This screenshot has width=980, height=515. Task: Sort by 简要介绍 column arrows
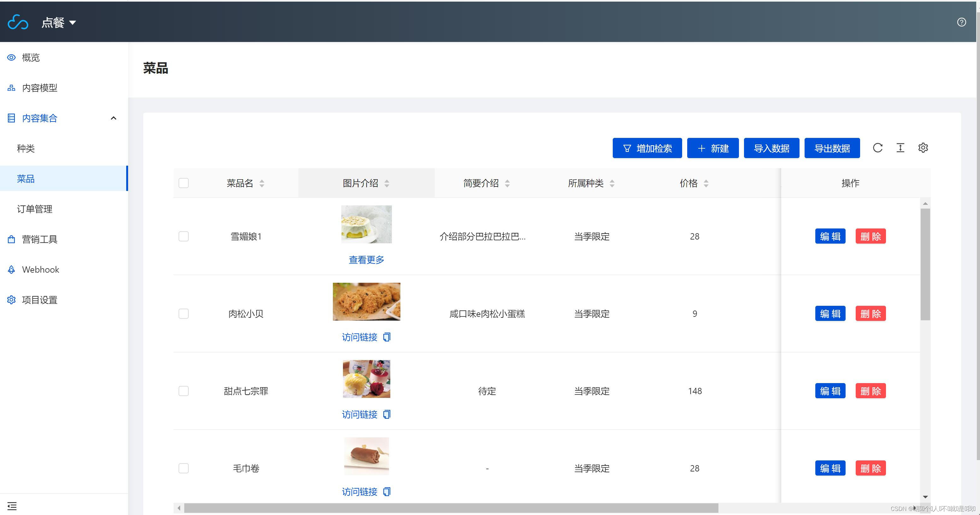[x=507, y=183]
